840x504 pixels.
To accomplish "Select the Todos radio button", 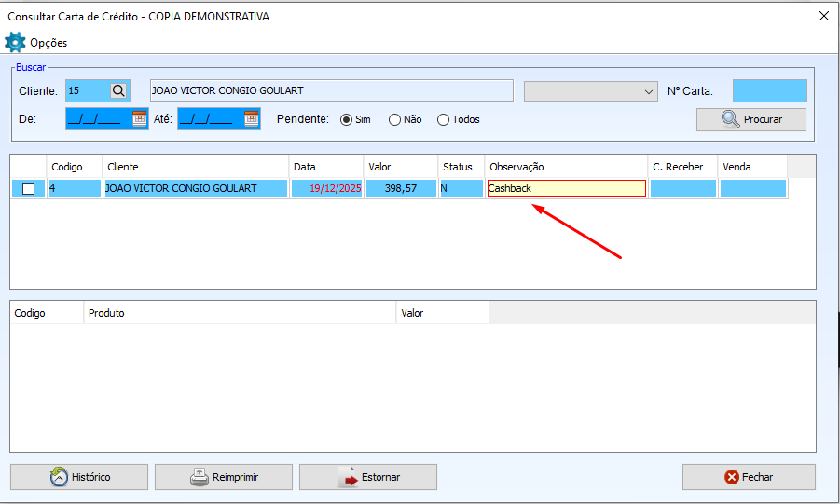I will pyautogui.click(x=443, y=119).
